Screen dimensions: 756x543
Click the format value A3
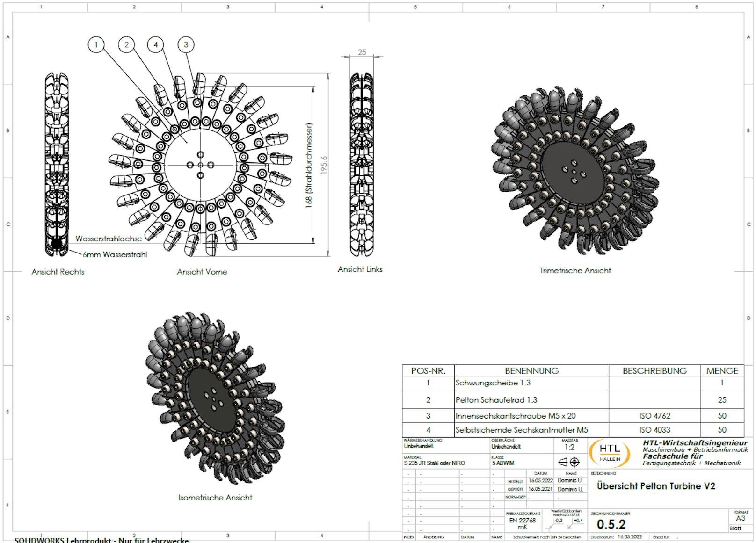[741, 518]
